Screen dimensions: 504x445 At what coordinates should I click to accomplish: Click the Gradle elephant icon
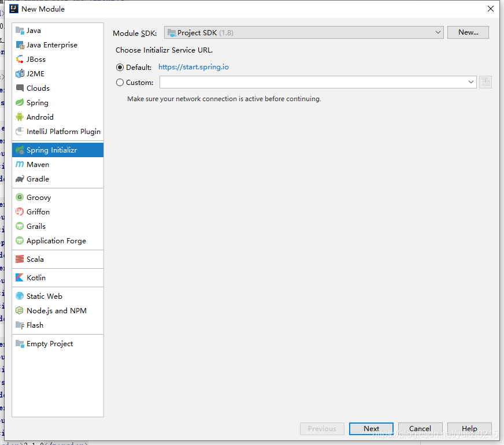tap(20, 179)
